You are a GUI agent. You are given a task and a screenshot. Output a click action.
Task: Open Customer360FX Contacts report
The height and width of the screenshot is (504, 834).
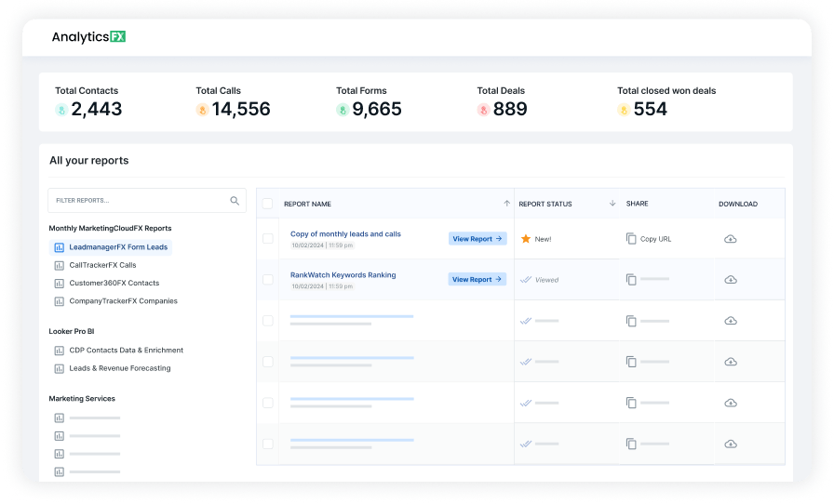(114, 283)
